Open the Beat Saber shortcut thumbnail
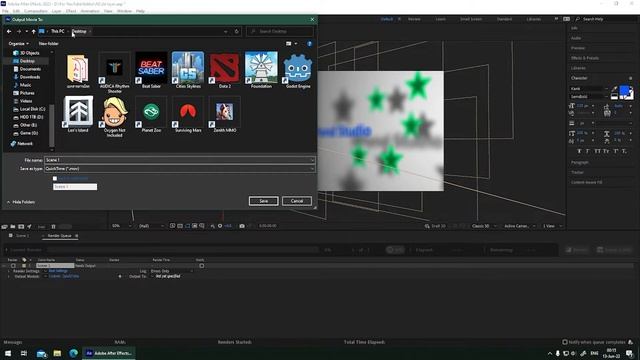Image resolution: width=640 pixels, height=360 pixels. pyautogui.click(x=151, y=67)
